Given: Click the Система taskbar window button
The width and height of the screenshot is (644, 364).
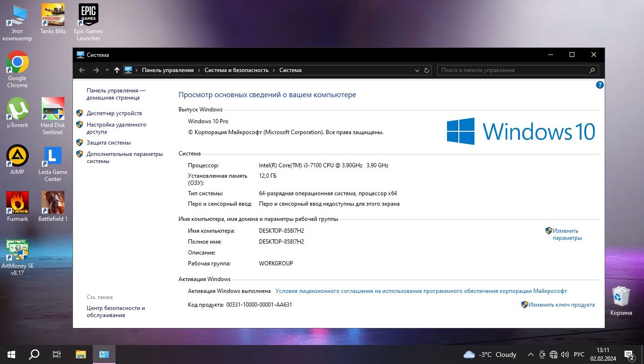Looking at the screenshot, I should pos(104,354).
